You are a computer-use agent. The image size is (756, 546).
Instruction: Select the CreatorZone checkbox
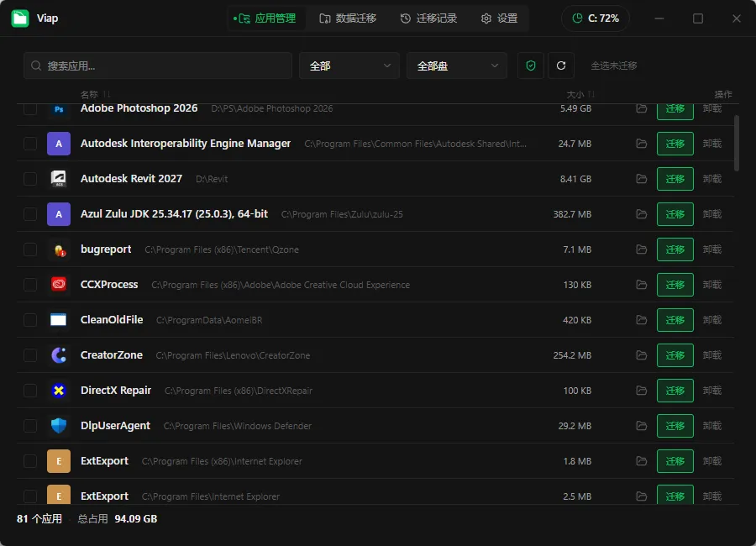(x=30, y=355)
